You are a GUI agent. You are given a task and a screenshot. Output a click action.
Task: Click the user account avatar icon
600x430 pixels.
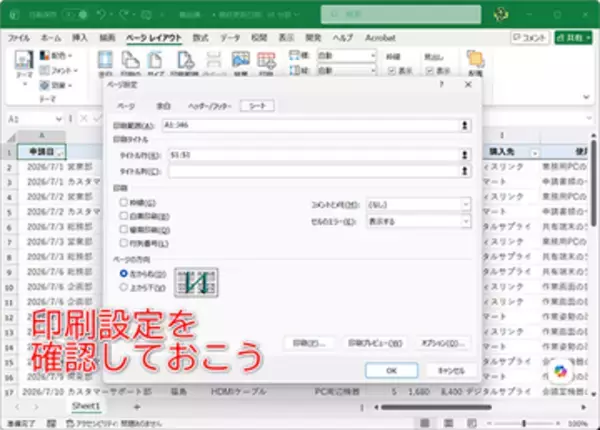pos(501,15)
